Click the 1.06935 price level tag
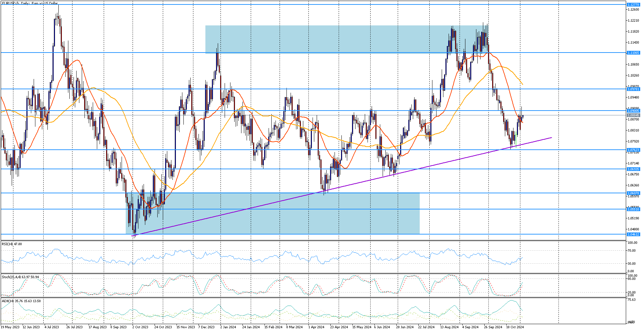644x331 pixels. coord(633,169)
